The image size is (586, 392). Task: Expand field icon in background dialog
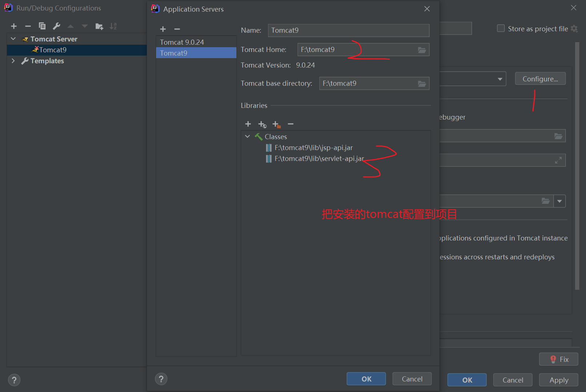[x=558, y=160]
